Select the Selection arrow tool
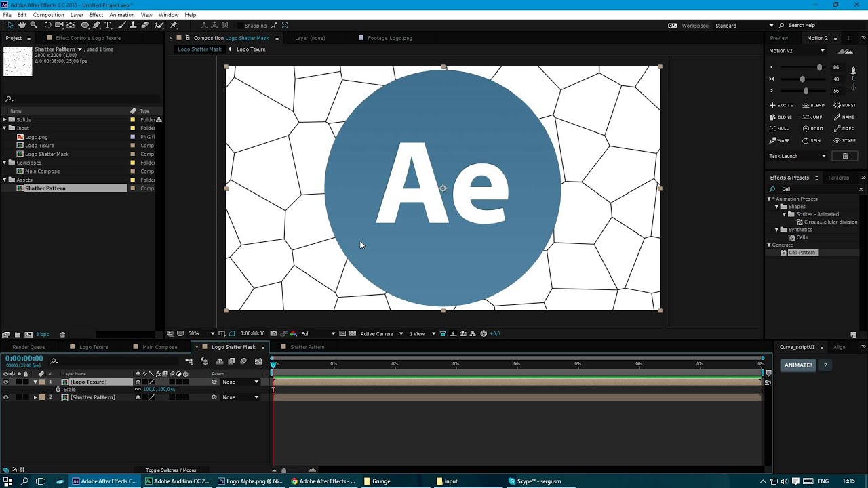The image size is (868, 488). [x=10, y=25]
